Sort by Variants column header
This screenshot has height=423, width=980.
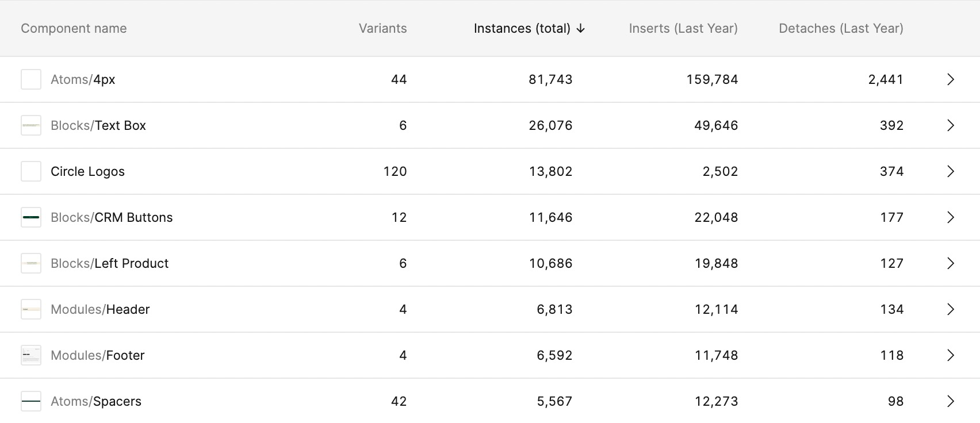pos(382,29)
